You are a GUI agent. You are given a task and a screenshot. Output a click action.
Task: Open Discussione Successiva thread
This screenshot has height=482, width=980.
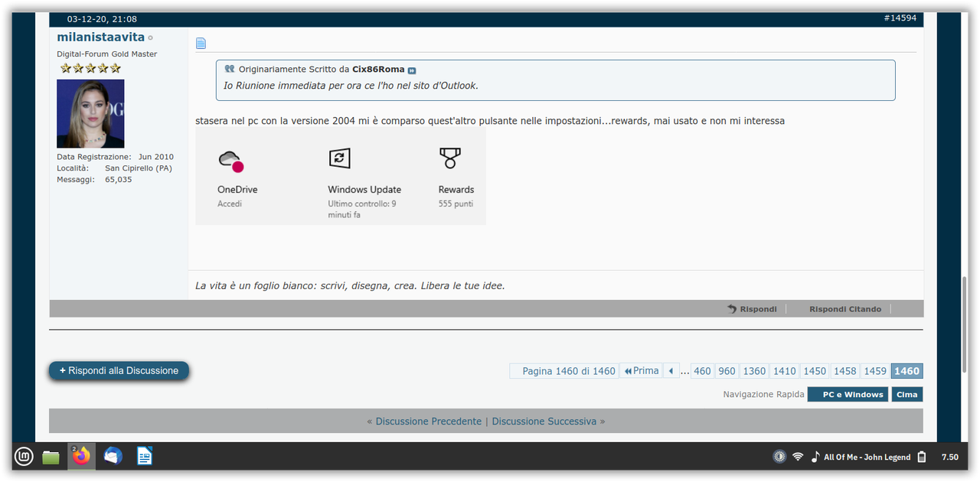(x=544, y=422)
